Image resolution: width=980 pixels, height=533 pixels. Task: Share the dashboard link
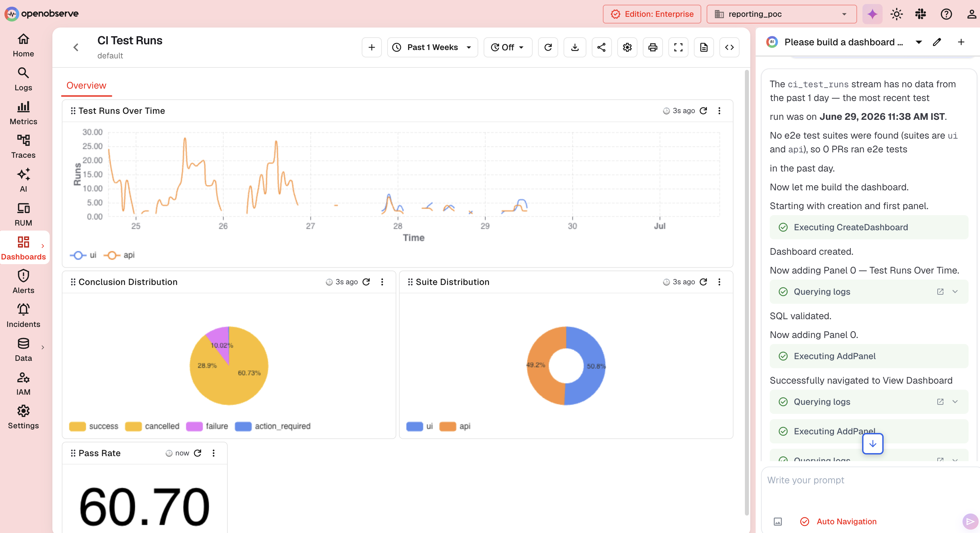pos(602,47)
